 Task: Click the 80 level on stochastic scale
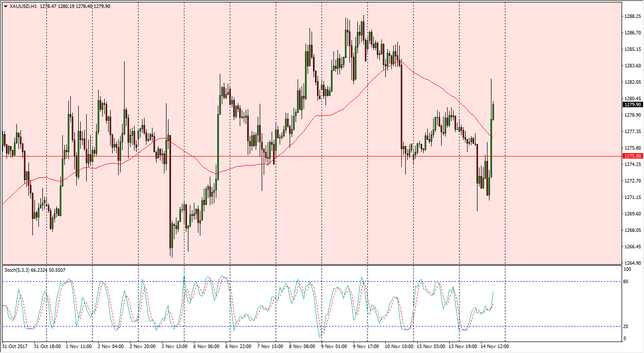(627, 282)
